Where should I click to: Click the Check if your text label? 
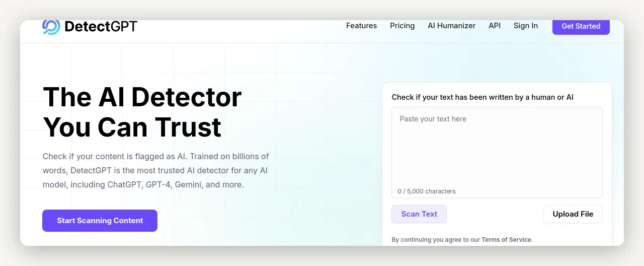(482, 97)
